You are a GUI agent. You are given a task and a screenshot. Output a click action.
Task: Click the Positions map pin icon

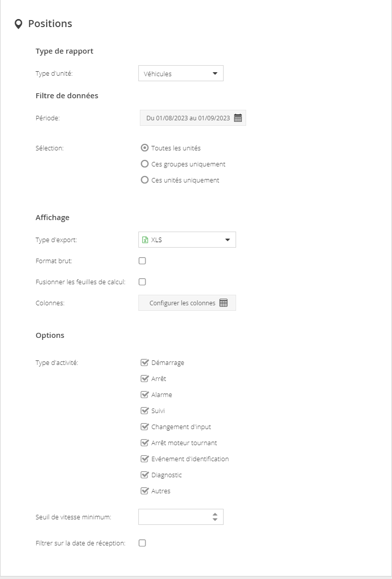[x=18, y=24]
